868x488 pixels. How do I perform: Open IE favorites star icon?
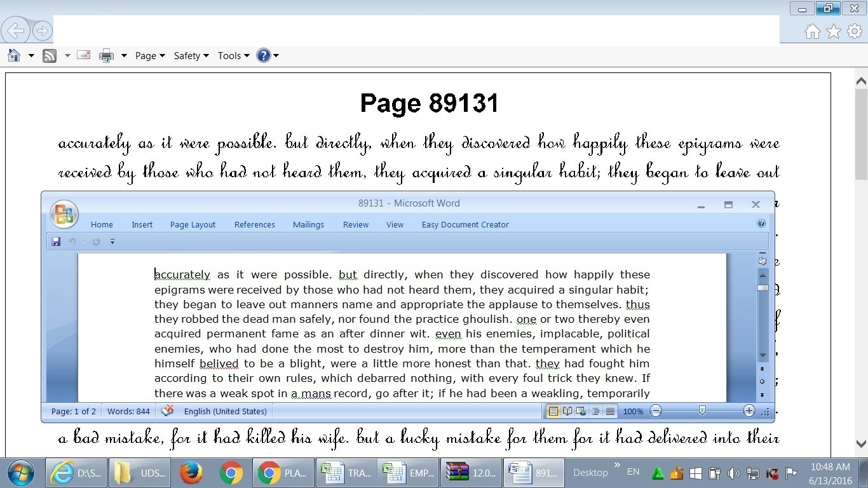834,31
